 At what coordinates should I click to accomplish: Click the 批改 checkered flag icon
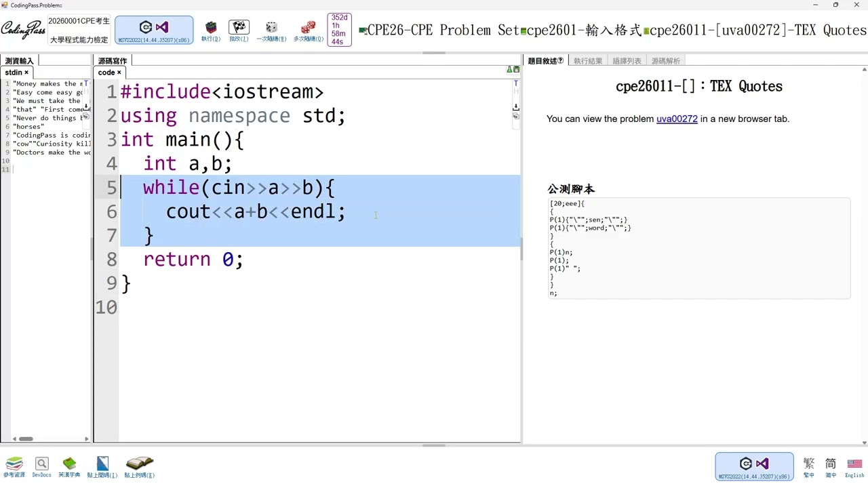[x=239, y=30]
